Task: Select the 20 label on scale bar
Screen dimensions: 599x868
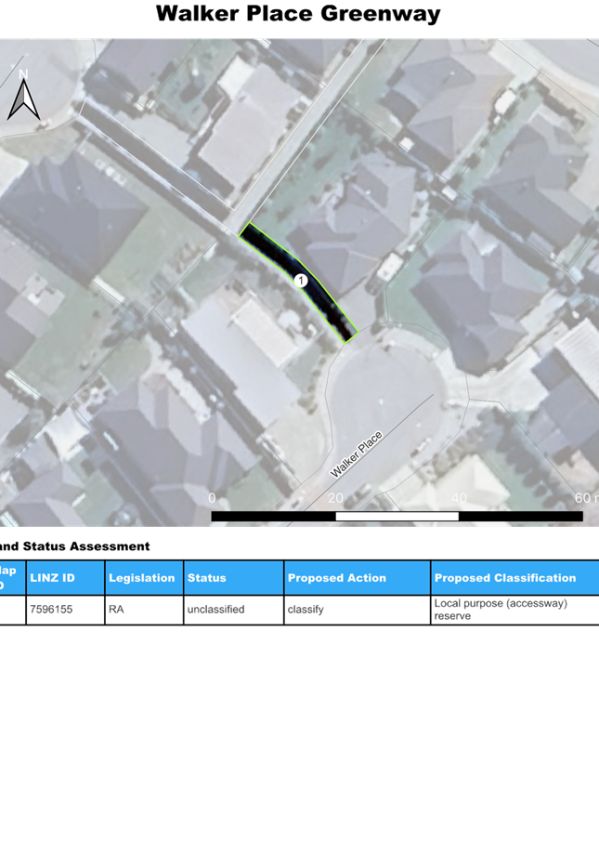Action: [335, 498]
